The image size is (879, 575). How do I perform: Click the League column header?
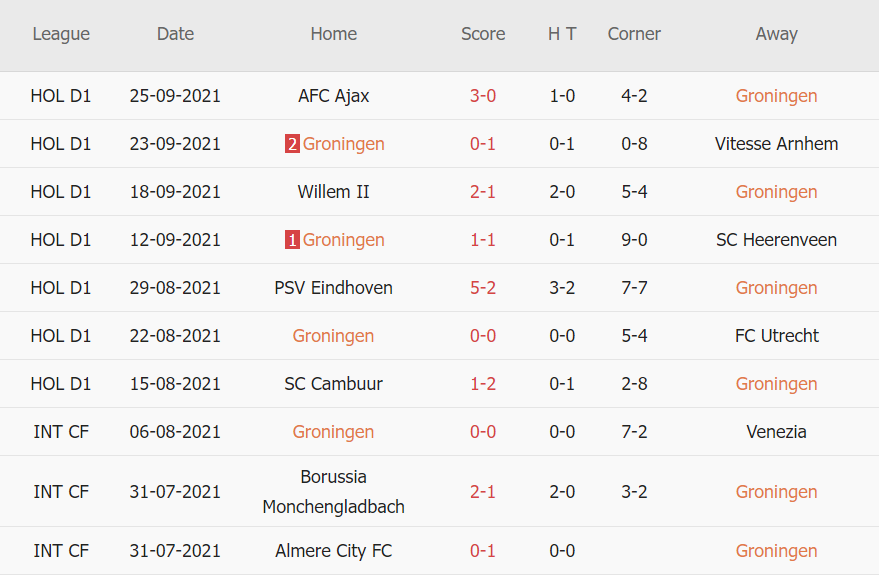pos(61,34)
